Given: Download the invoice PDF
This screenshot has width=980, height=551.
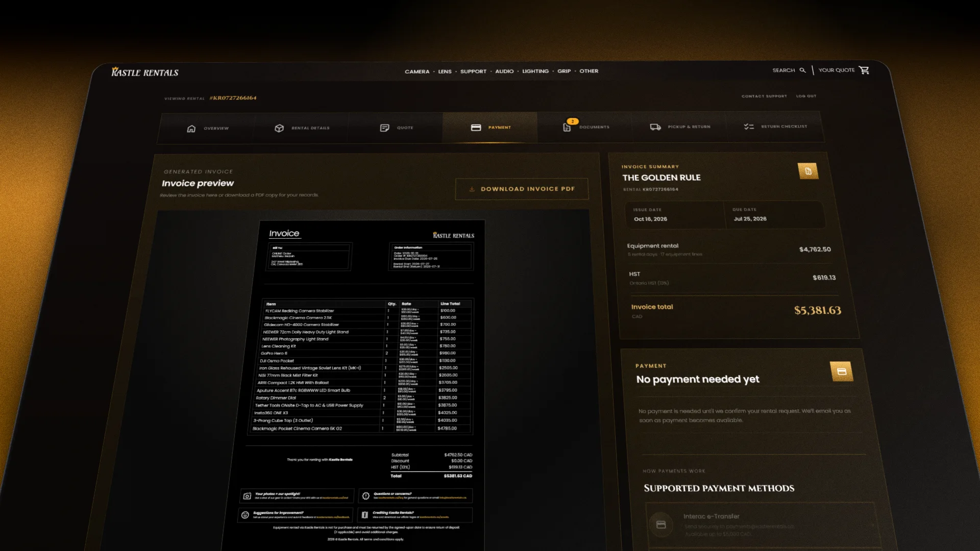Looking at the screenshot, I should (x=522, y=189).
